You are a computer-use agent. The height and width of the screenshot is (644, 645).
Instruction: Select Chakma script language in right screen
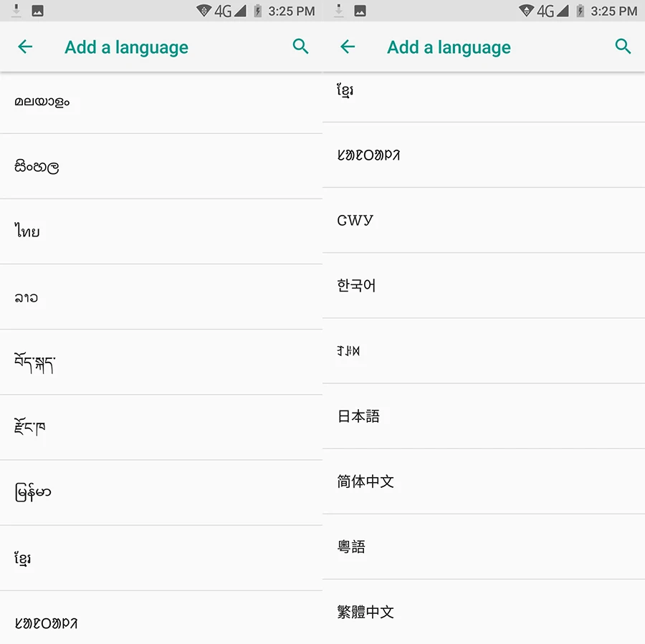pos(484,155)
